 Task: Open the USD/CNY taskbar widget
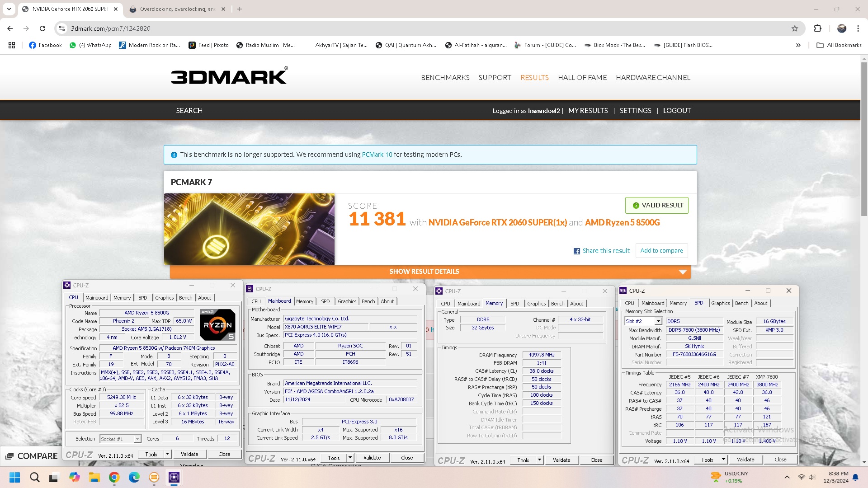pyautogui.click(x=729, y=477)
